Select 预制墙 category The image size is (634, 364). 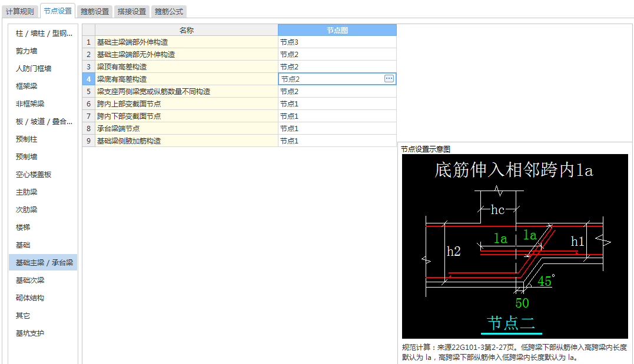pos(44,157)
